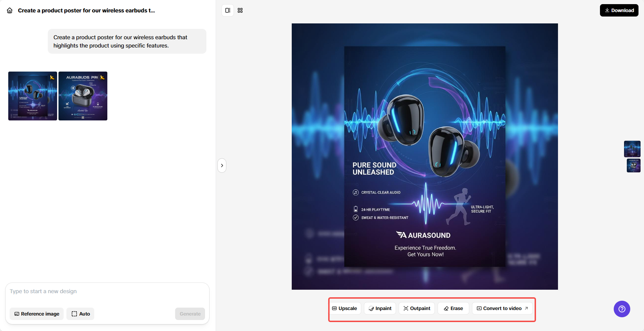
Task: Select the Inpaint tool
Action: click(380, 308)
